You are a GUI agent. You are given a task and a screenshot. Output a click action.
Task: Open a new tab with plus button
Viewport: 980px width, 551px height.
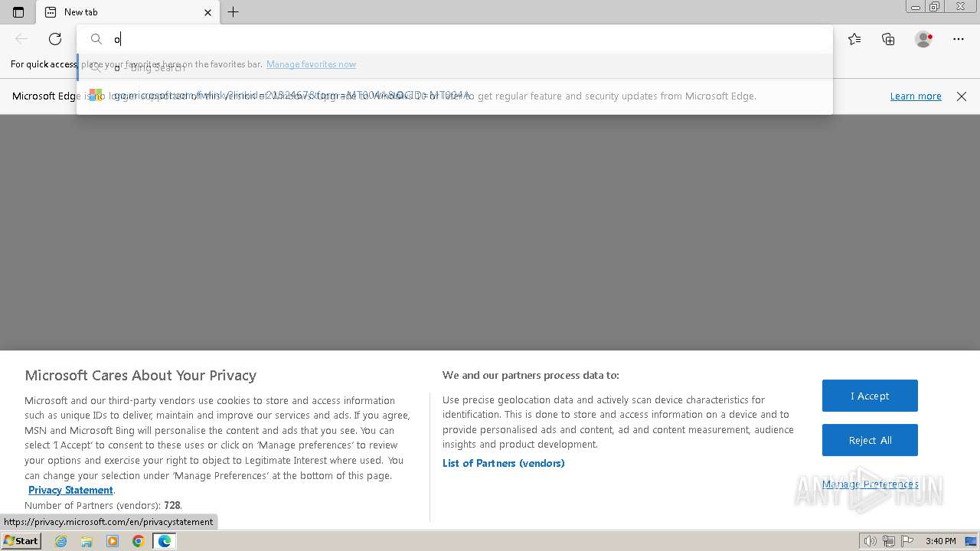[234, 12]
